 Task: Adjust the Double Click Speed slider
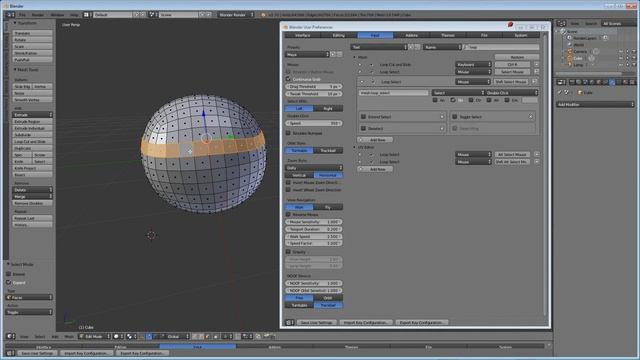314,123
